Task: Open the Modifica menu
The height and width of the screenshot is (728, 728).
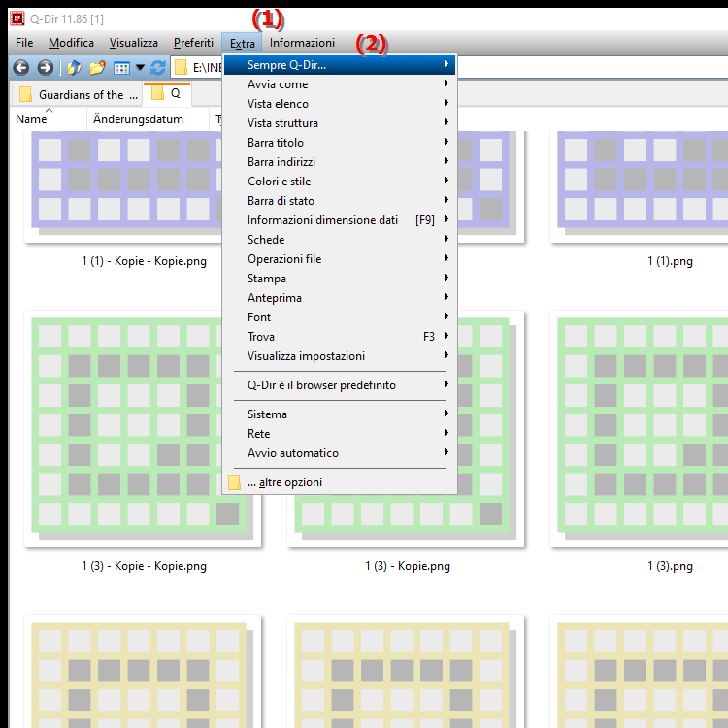Action: click(71, 43)
